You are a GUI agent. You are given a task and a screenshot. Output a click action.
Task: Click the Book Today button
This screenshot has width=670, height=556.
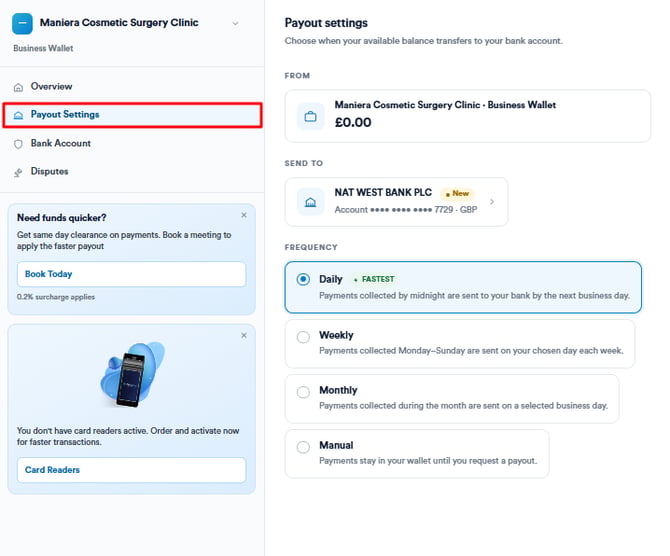[132, 274]
